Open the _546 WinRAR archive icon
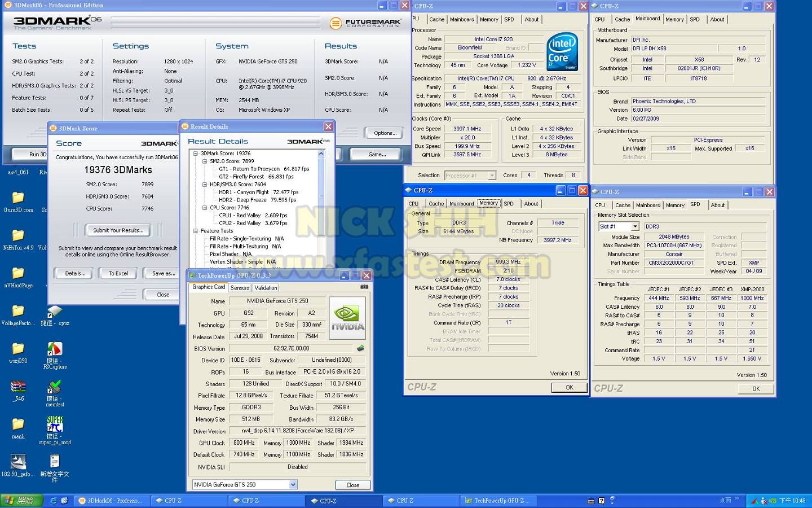This screenshot has width=812, height=508. pos(18,391)
